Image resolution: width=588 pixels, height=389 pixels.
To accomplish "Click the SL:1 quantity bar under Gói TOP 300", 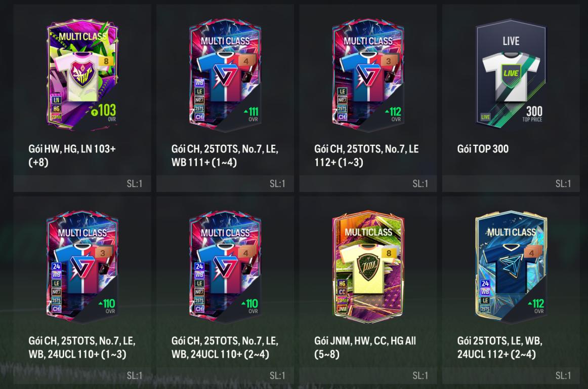I will coord(511,184).
